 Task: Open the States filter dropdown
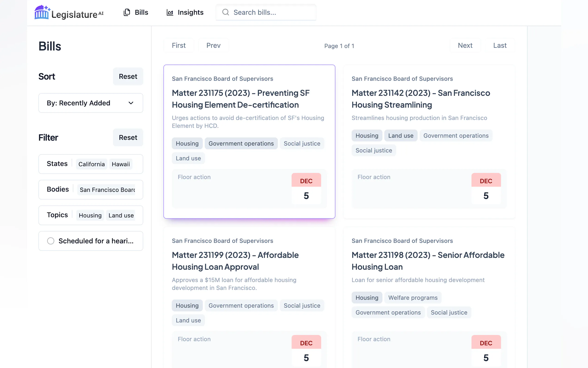(x=91, y=164)
